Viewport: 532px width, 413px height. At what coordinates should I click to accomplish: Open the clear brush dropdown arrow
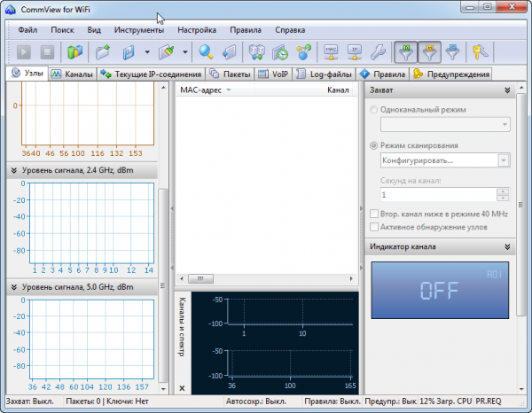coord(185,52)
